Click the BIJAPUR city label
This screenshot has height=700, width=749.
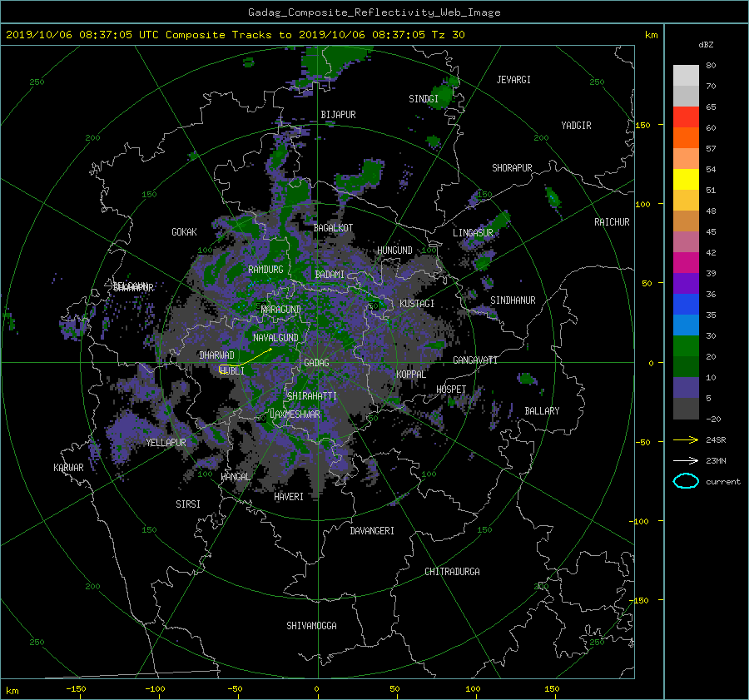[338, 115]
